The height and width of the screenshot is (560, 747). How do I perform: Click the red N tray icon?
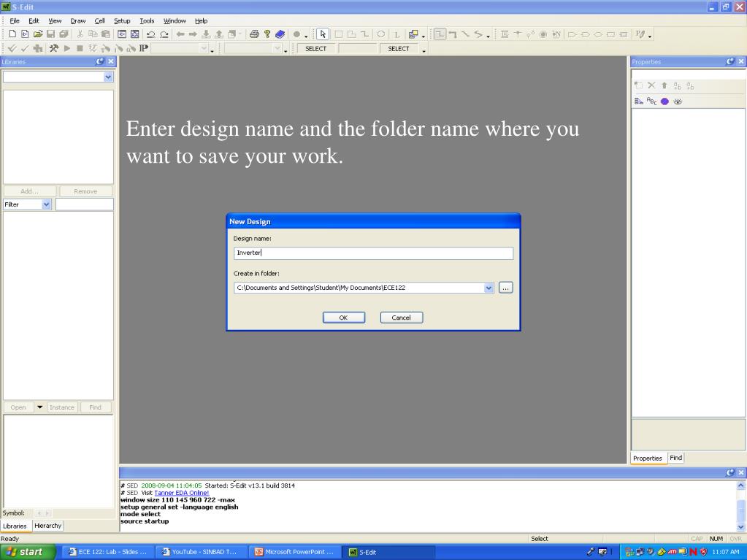693,552
